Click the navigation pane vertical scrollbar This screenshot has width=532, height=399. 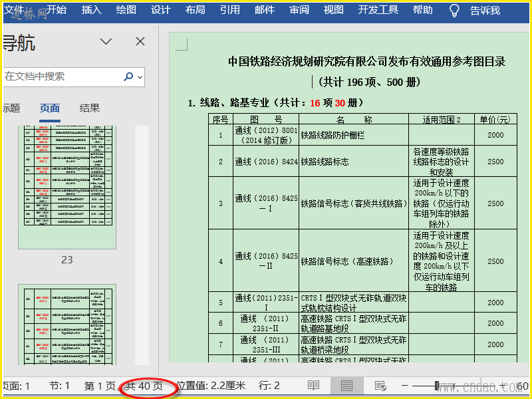point(142,245)
